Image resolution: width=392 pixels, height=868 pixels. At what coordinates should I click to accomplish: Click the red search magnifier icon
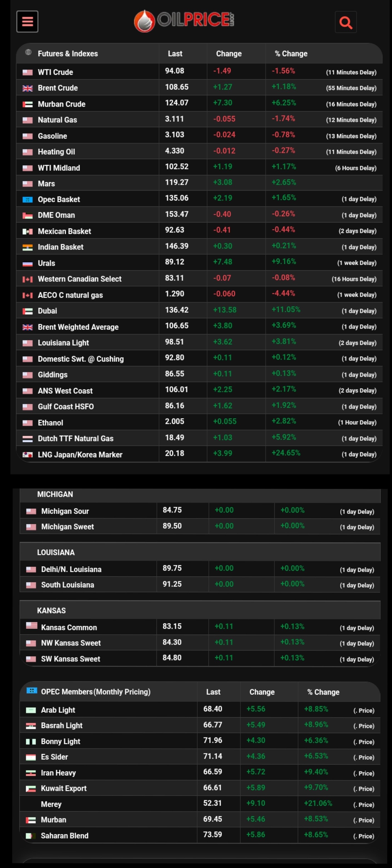point(346,22)
